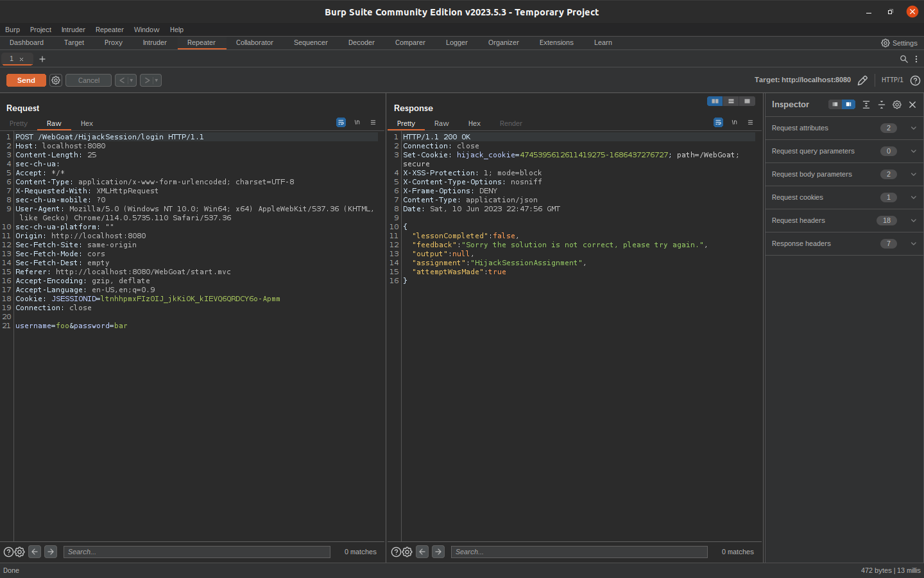
Task: Click the HTTP/1 protocol toggle
Action: coord(892,80)
